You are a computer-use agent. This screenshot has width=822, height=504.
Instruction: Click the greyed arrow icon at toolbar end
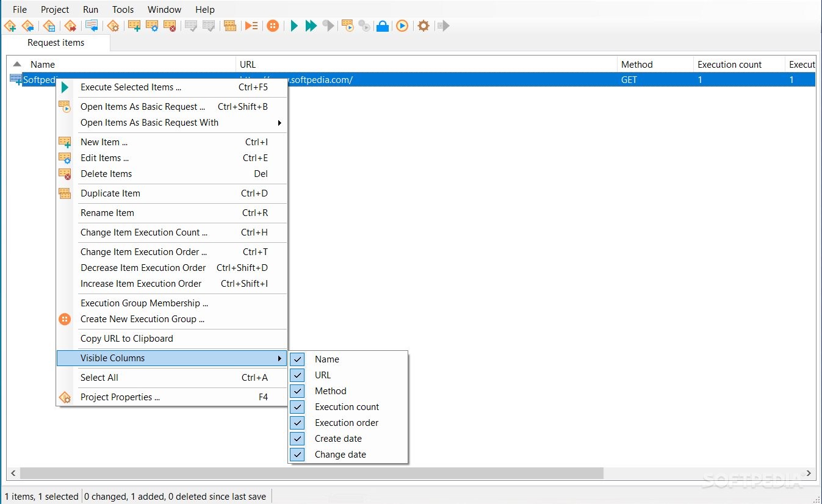click(x=443, y=26)
